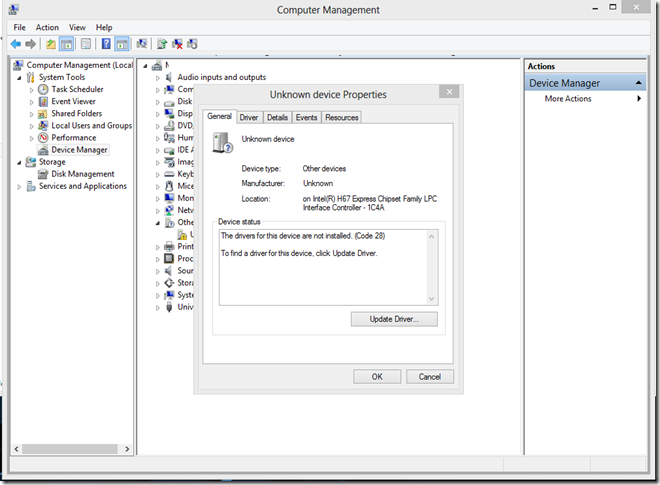Image resolution: width=660 pixels, height=485 pixels.
Task: Switch to the Driver tab
Action: coord(248,117)
